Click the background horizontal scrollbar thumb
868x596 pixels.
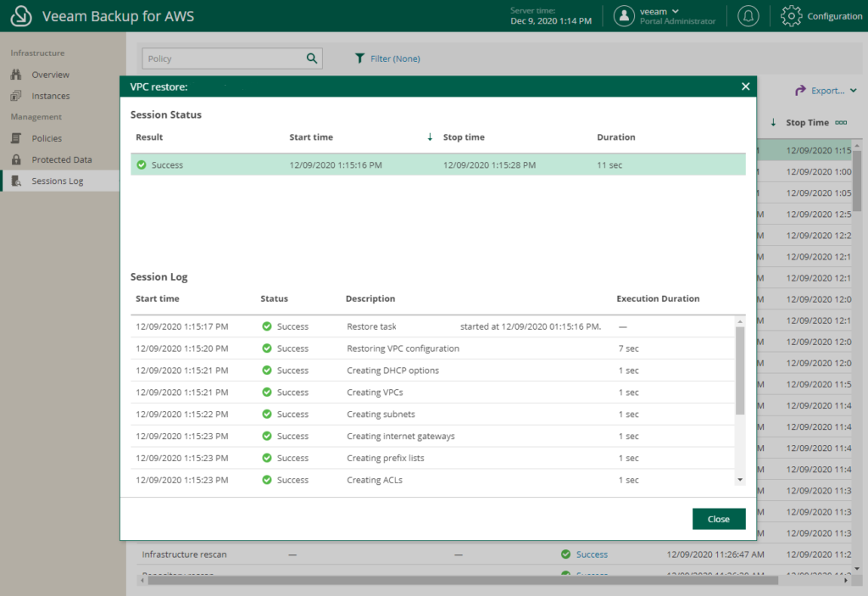click(x=463, y=581)
